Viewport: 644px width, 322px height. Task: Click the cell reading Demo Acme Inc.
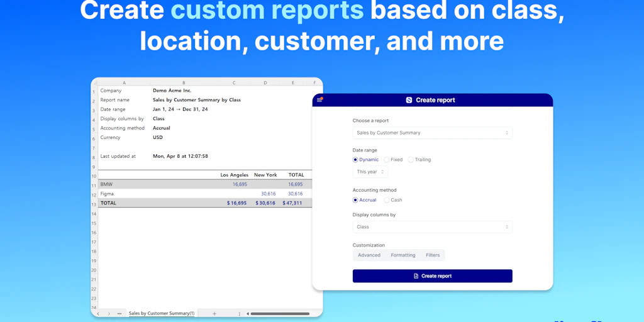pyautogui.click(x=172, y=91)
